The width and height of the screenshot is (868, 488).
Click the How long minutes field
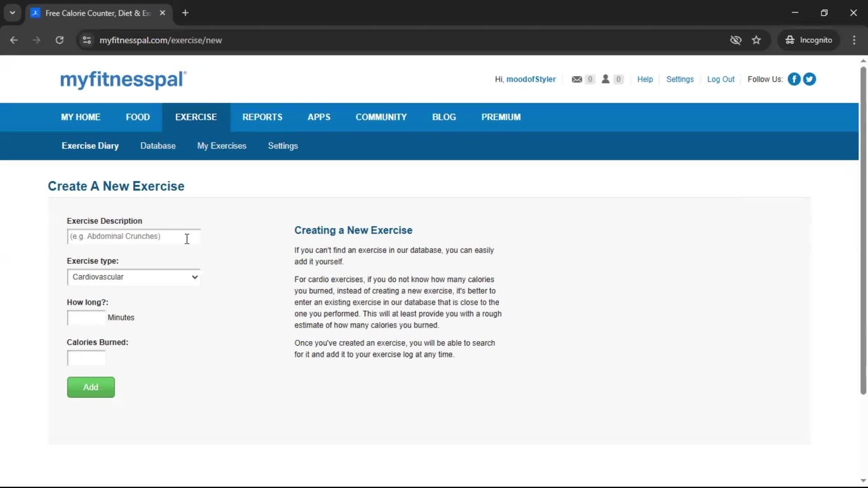coord(86,318)
